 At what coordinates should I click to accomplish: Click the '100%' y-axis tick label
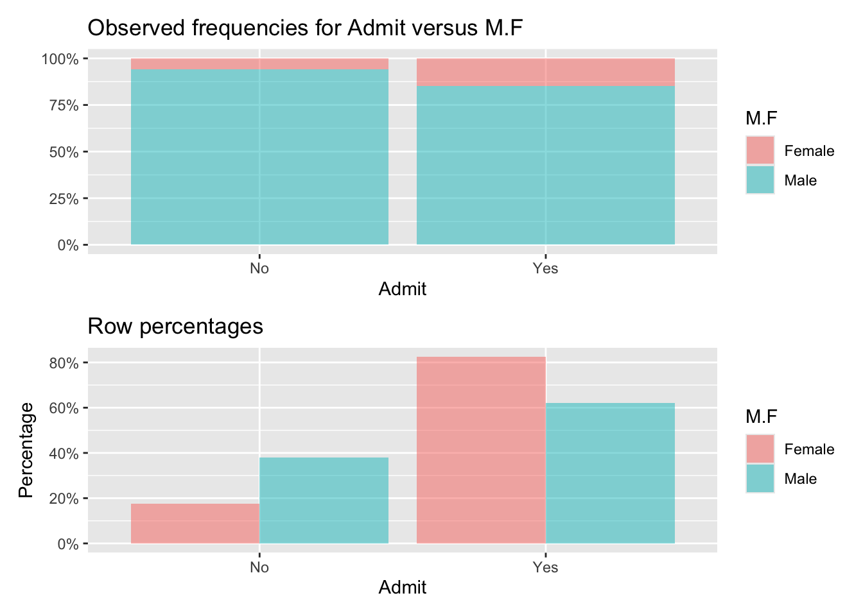point(60,59)
